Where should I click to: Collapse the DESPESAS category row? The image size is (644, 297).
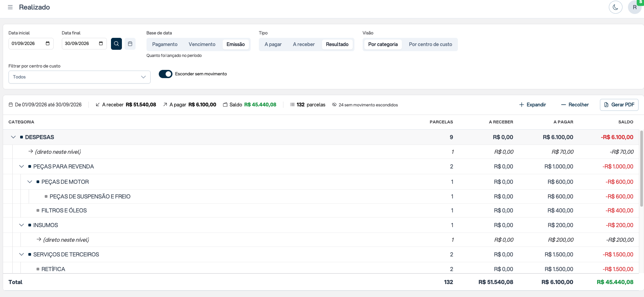point(13,137)
